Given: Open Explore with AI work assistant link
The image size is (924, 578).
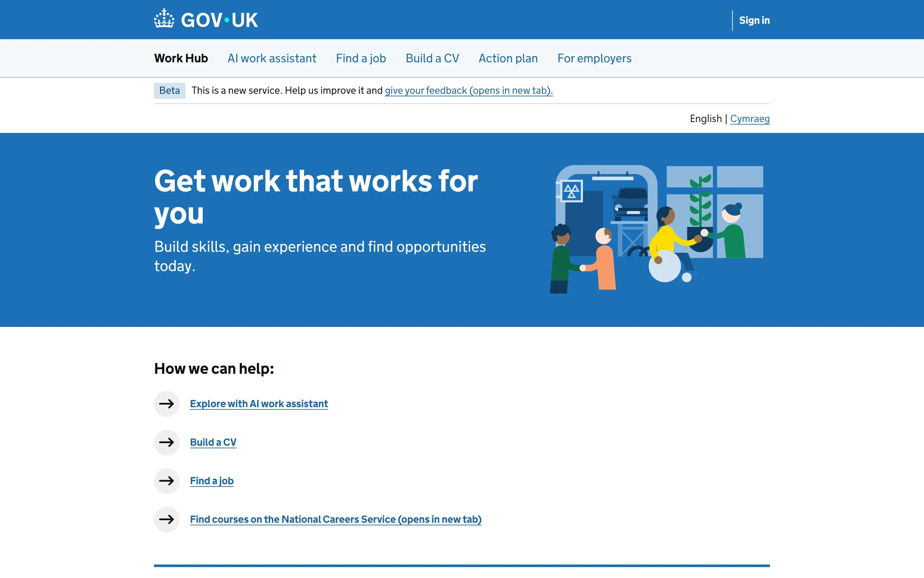Looking at the screenshot, I should coord(259,404).
